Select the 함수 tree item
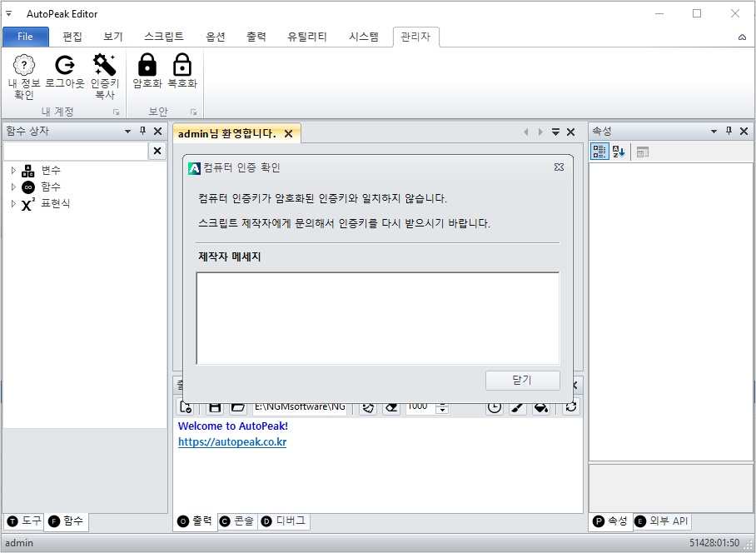The width and height of the screenshot is (756, 553). (x=51, y=187)
